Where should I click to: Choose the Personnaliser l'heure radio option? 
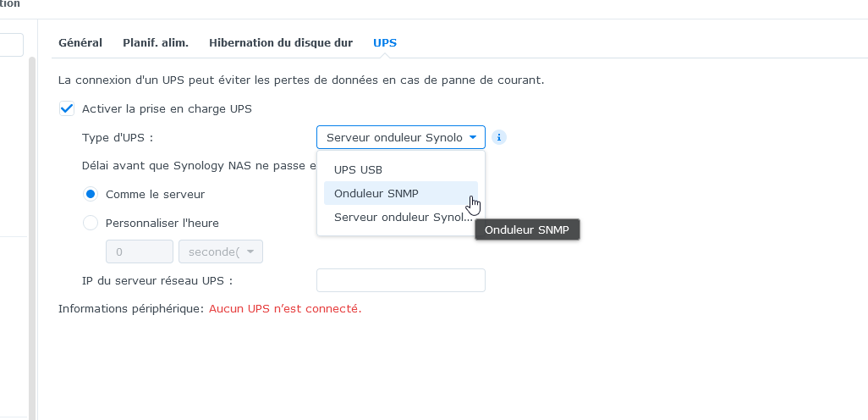point(91,224)
